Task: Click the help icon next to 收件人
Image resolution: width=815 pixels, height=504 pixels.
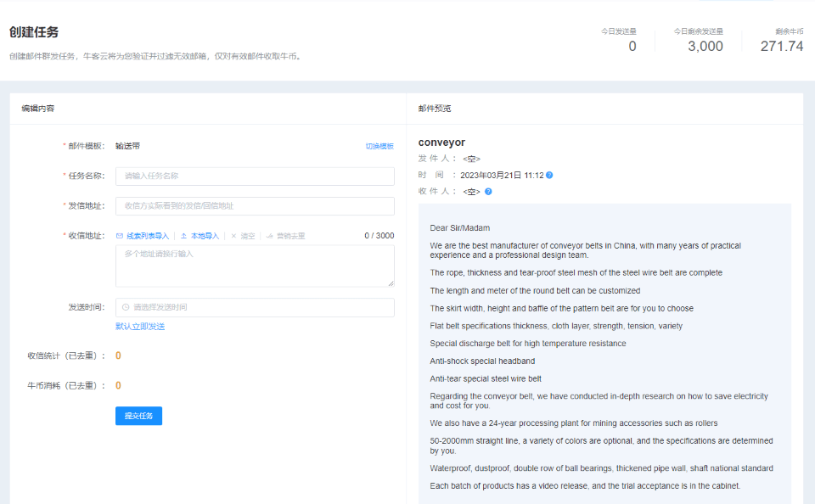Action: [488, 192]
